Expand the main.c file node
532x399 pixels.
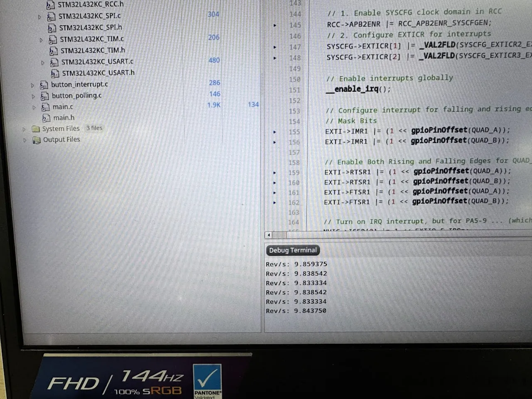click(x=34, y=107)
